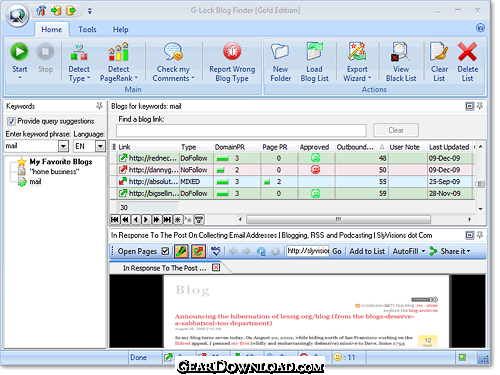Click into the Find a blog link field
Viewport: 500px width, 375px height.
(241, 130)
